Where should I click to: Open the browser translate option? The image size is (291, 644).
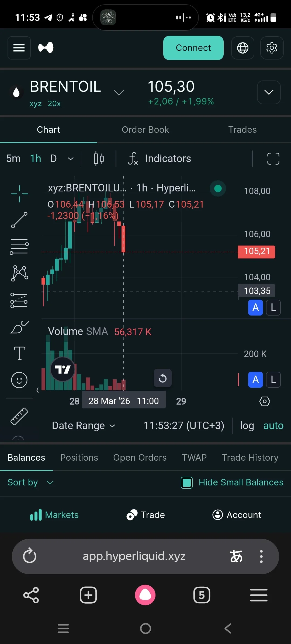click(x=236, y=556)
